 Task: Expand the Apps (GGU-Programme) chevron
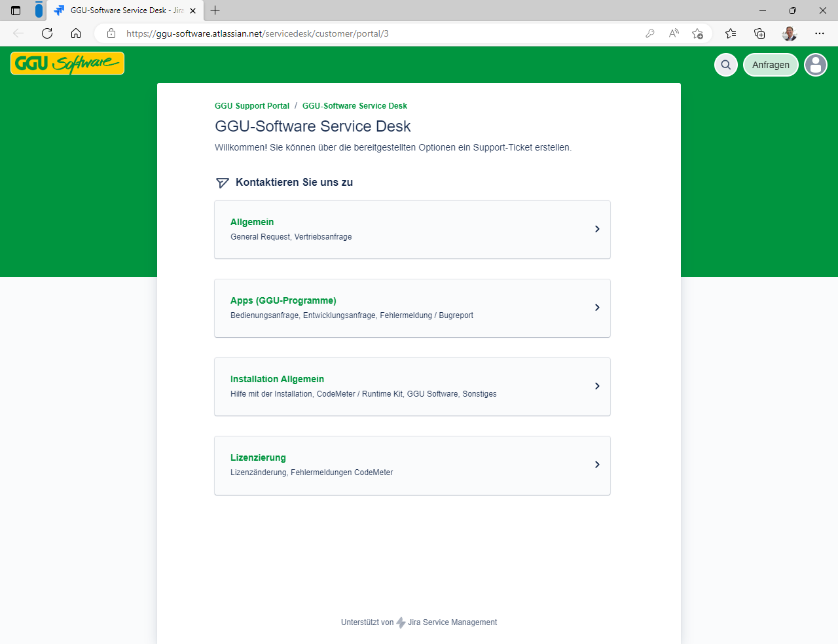[x=597, y=308]
